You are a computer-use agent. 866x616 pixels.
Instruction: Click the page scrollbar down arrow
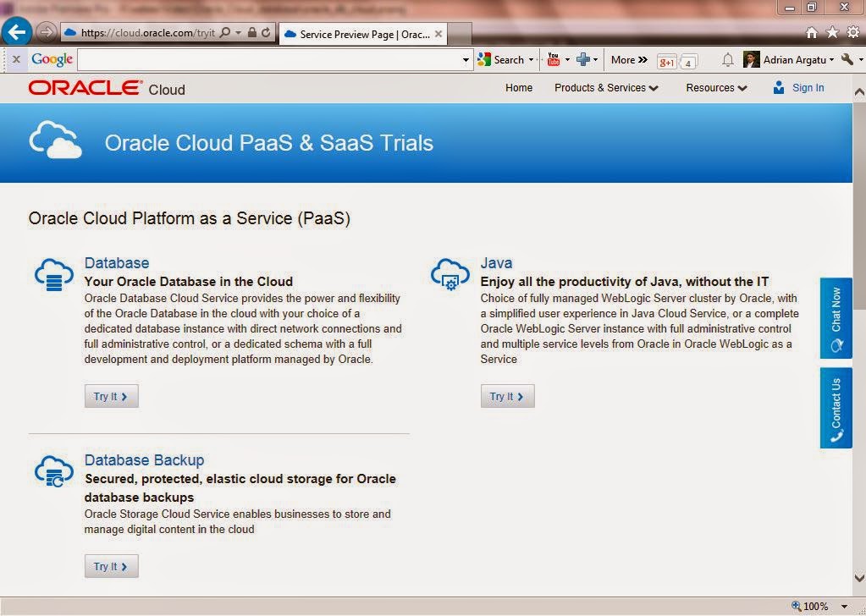859,579
